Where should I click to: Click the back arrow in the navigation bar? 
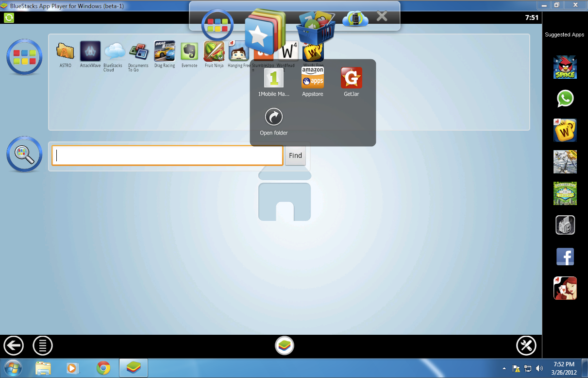tap(13, 346)
